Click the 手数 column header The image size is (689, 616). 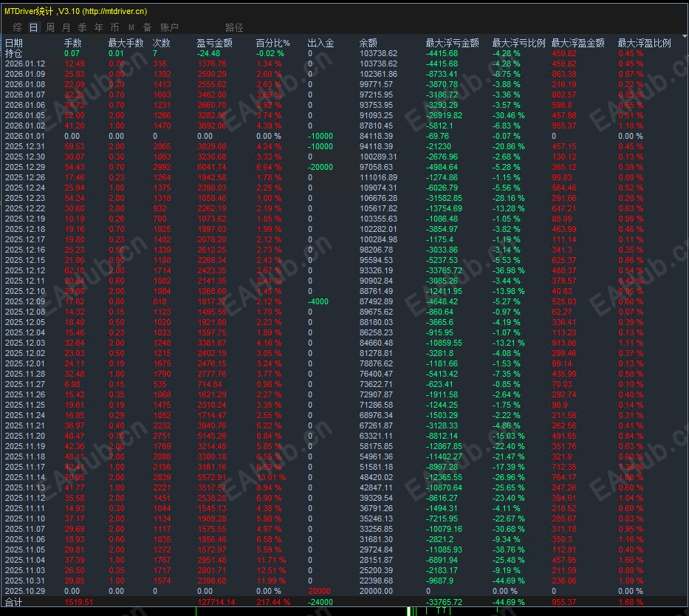pos(73,43)
